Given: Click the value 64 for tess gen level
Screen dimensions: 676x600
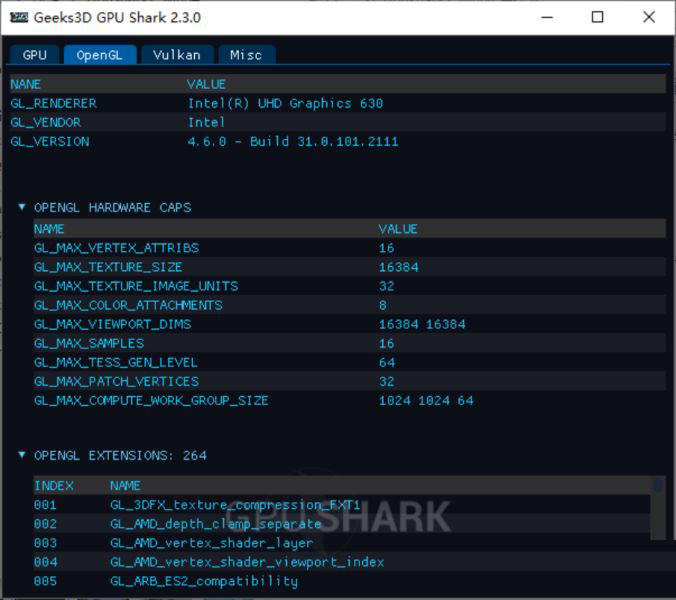Looking at the screenshot, I should coord(387,362).
